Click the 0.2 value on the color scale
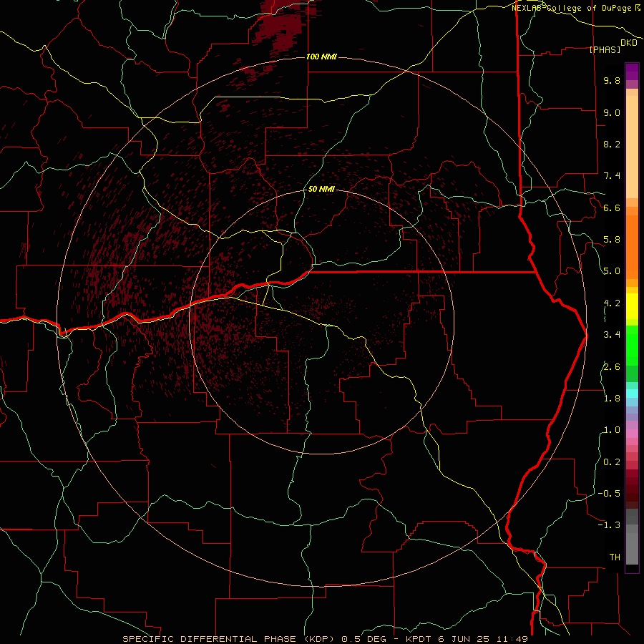Screen dimensions: 644x644 (612, 462)
